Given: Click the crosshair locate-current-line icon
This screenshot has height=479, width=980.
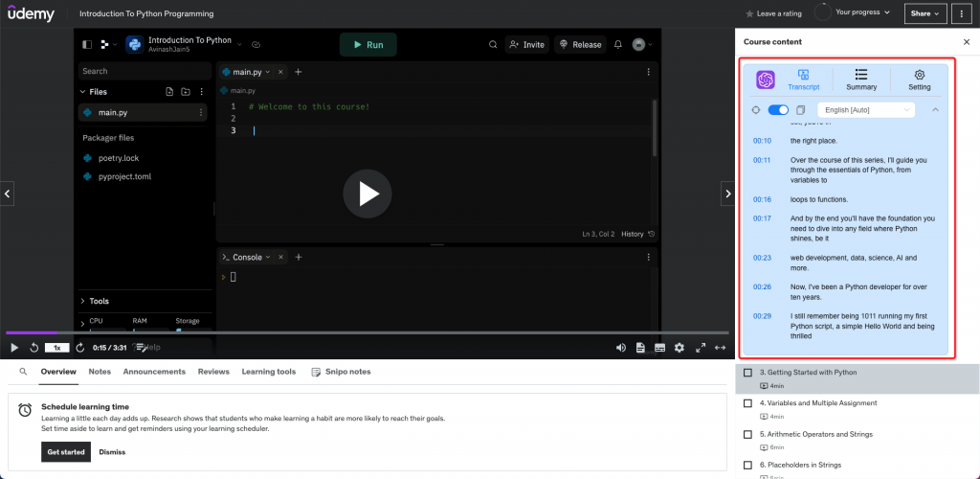Looking at the screenshot, I should (x=756, y=110).
